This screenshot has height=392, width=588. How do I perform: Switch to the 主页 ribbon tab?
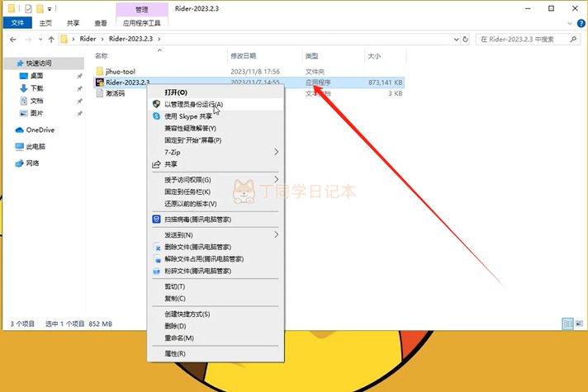pos(45,23)
